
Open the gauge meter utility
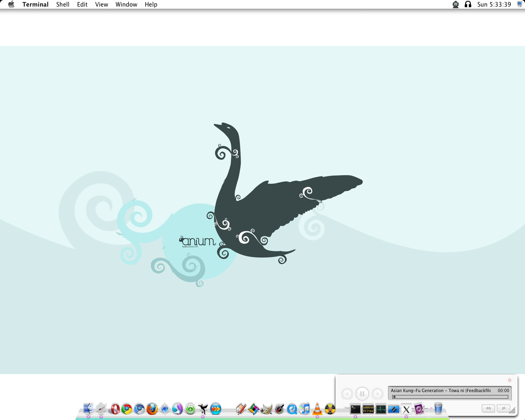tap(279, 409)
